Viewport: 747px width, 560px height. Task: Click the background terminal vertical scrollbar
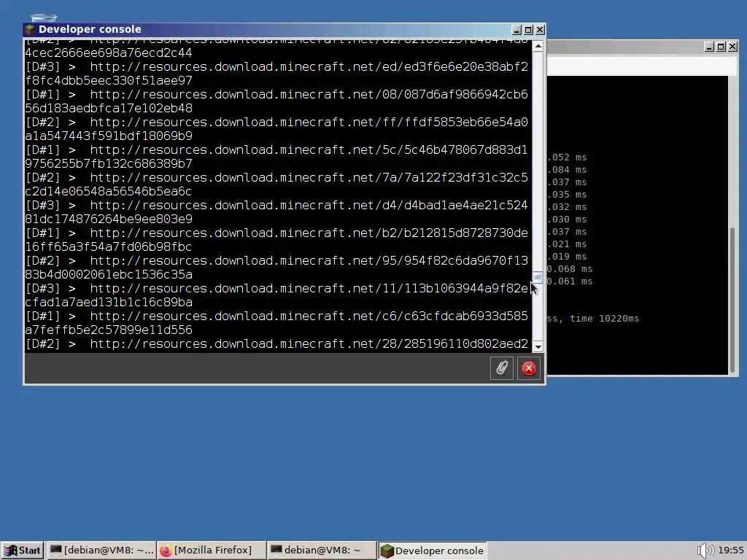pyautogui.click(x=732, y=300)
